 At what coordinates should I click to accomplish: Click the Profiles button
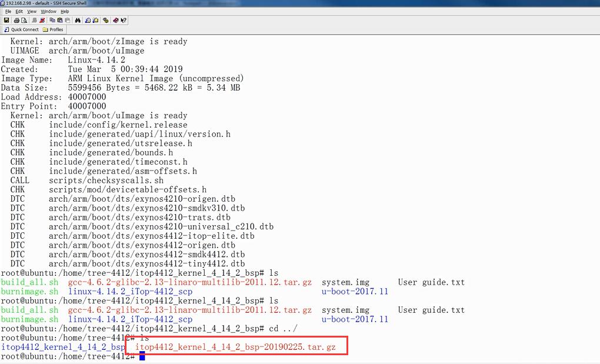tap(53, 29)
